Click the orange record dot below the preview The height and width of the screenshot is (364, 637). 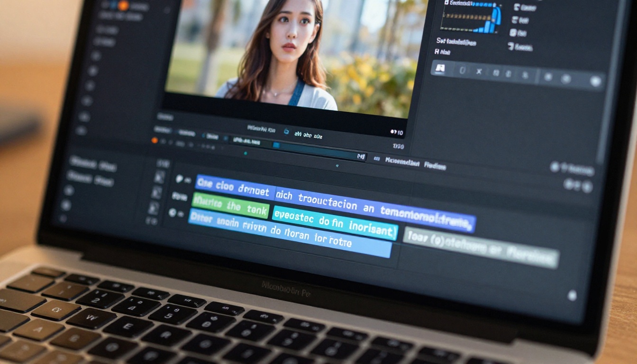[x=155, y=140]
